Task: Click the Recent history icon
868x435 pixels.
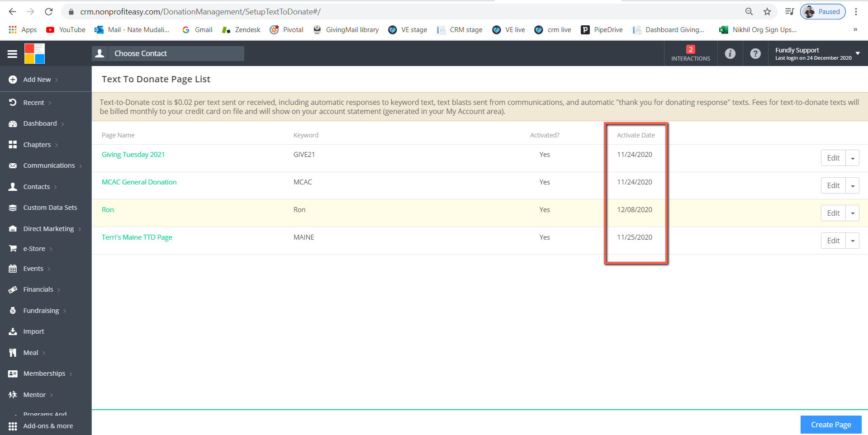Action: [13, 103]
